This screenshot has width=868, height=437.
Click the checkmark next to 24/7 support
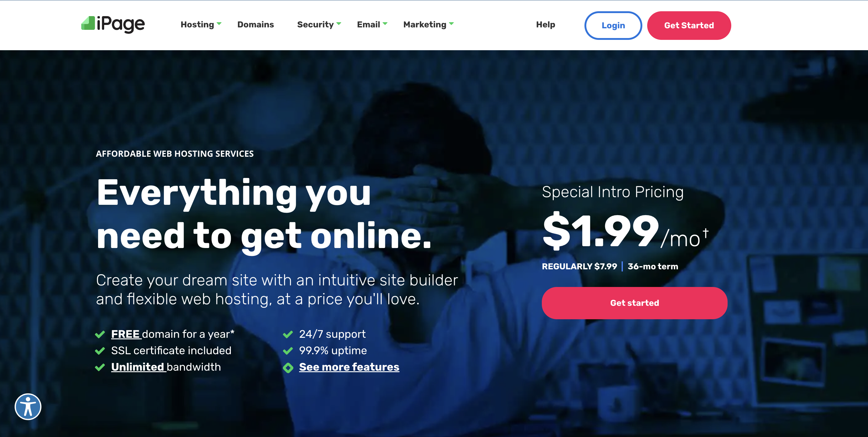[x=288, y=334]
